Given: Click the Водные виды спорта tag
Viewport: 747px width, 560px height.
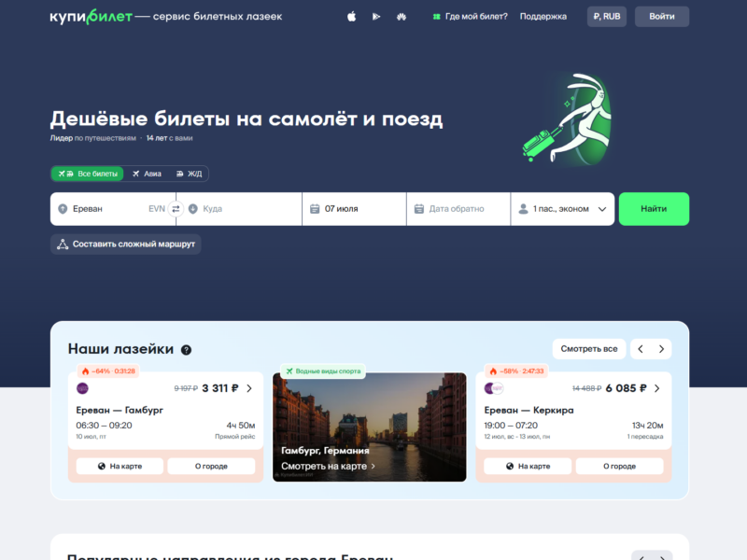Looking at the screenshot, I should click(x=323, y=371).
